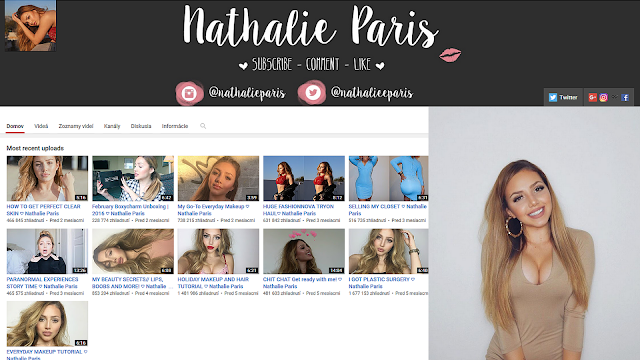Click 'My Go-To Everyday Makeup' title link

213,210
